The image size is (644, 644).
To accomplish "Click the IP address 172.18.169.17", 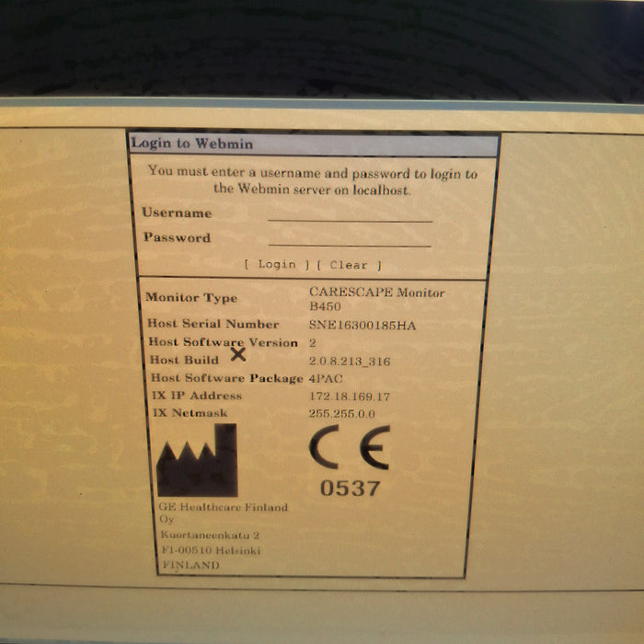I will (x=350, y=396).
